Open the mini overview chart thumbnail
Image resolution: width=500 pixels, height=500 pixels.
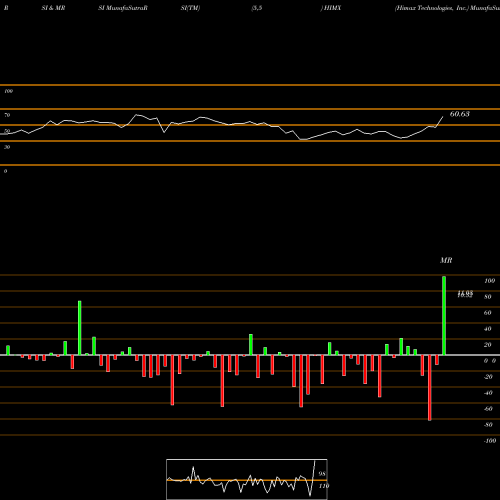pos(247,479)
